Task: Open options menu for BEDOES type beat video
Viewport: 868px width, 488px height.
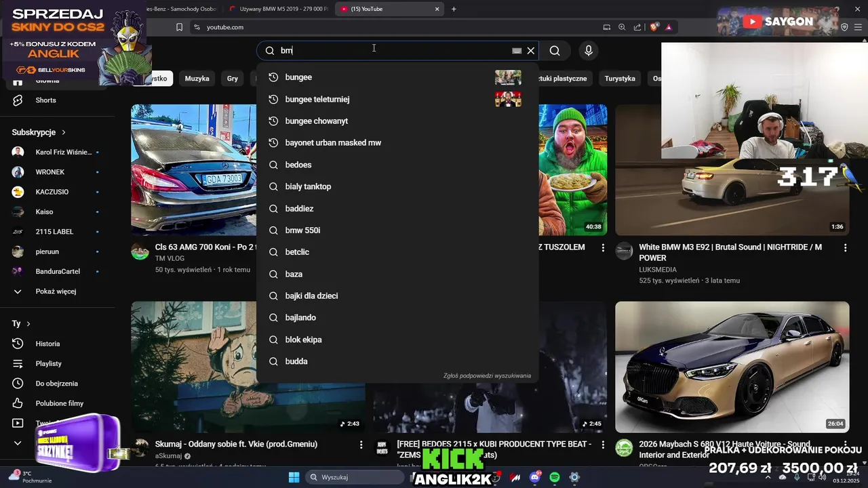Action: (603, 445)
